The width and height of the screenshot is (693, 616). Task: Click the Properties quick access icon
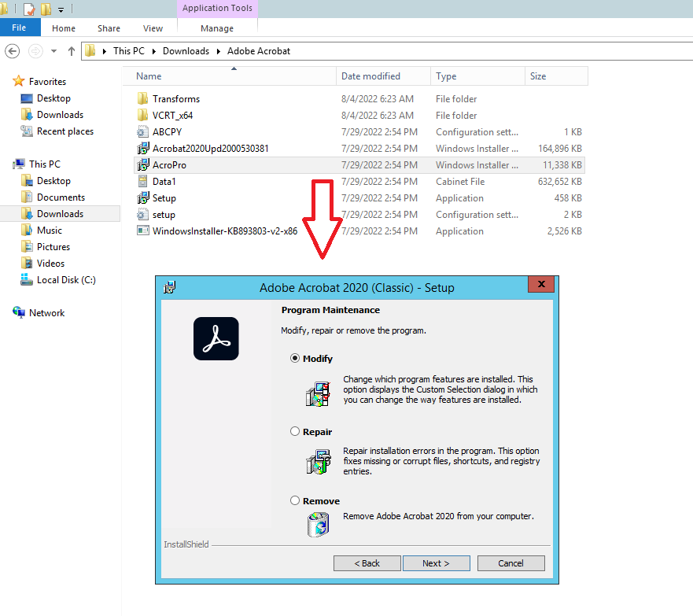(30, 9)
